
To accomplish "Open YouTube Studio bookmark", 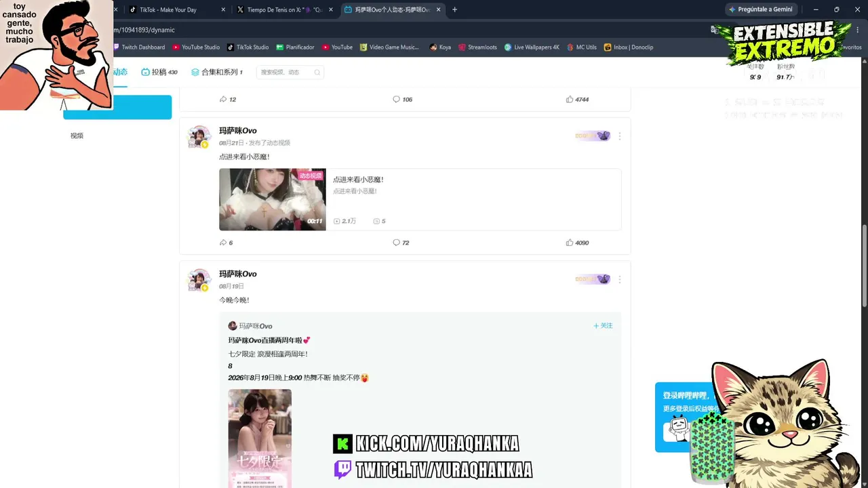I will pos(196,47).
